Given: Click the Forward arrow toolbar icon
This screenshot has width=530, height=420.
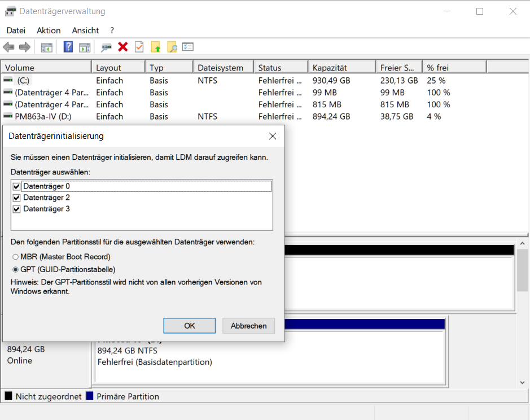Looking at the screenshot, I should tap(25, 47).
